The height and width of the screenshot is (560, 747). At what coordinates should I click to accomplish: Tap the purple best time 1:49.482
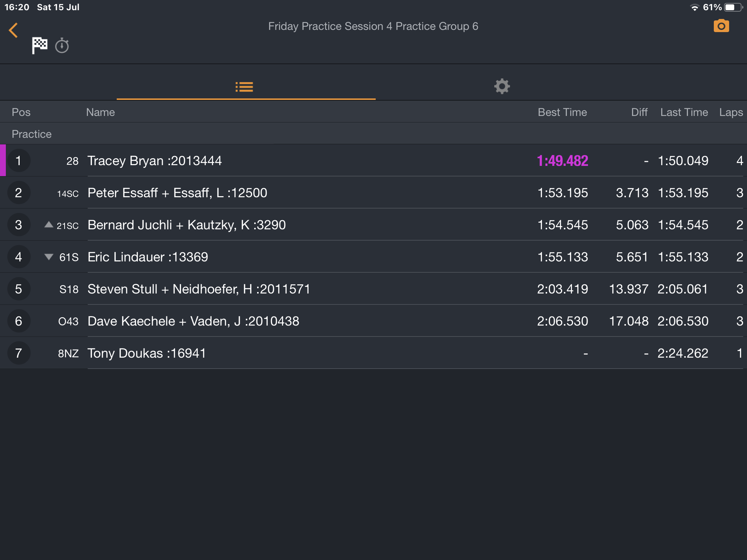[562, 161]
